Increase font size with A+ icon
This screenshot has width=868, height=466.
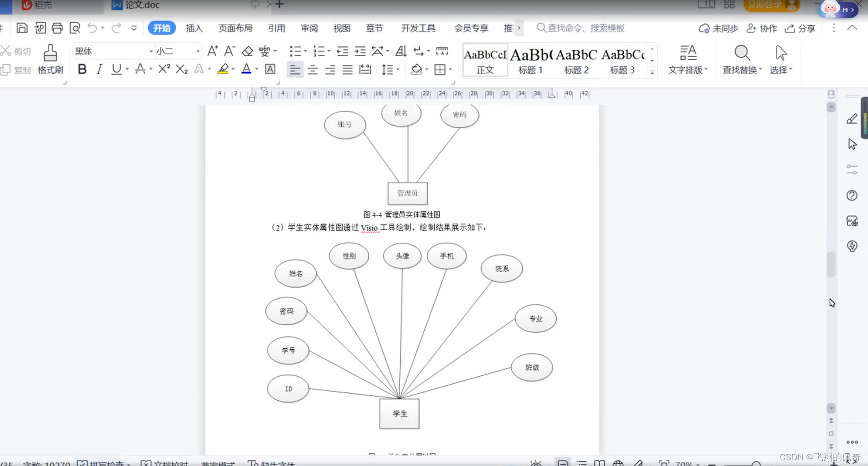point(213,51)
